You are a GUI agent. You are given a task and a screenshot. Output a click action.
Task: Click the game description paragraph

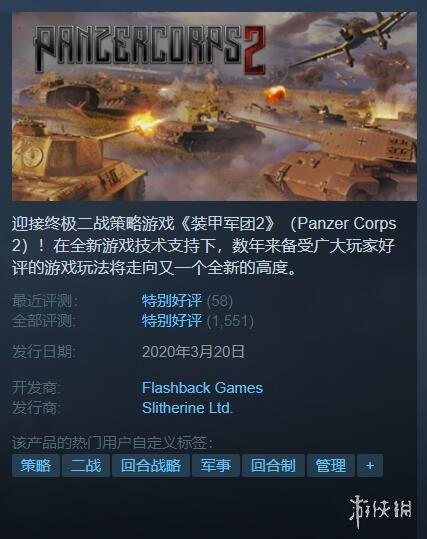[204, 245]
